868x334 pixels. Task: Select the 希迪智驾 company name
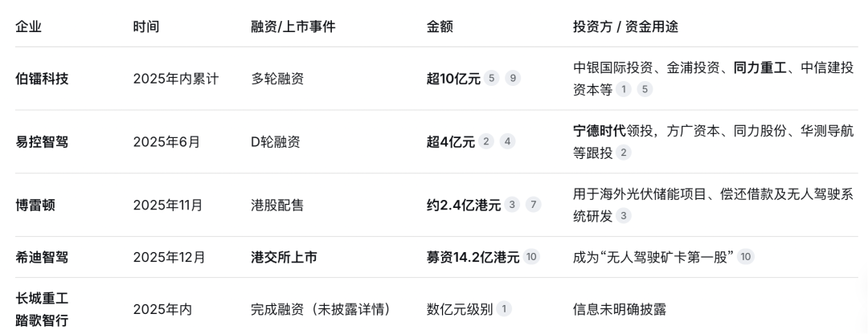(42, 257)
